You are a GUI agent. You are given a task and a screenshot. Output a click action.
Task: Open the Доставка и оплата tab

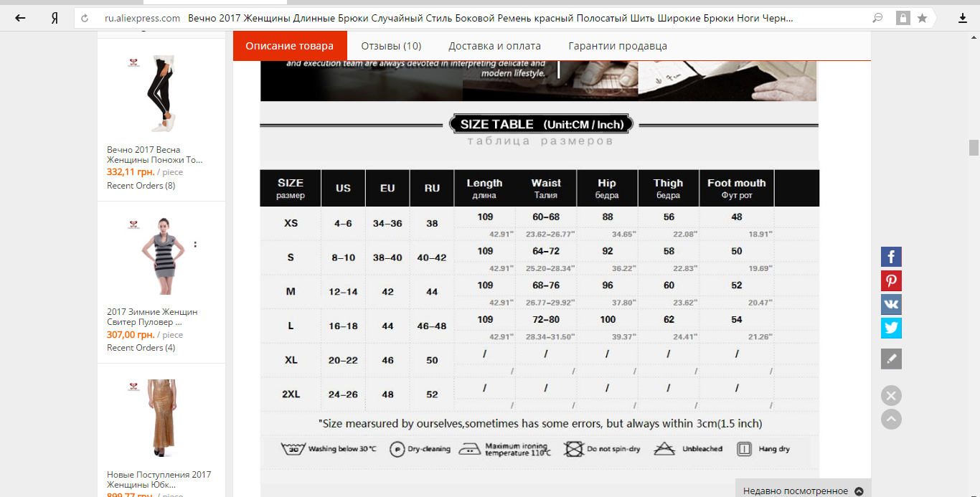pyautogui.click(x=495, y=46)
